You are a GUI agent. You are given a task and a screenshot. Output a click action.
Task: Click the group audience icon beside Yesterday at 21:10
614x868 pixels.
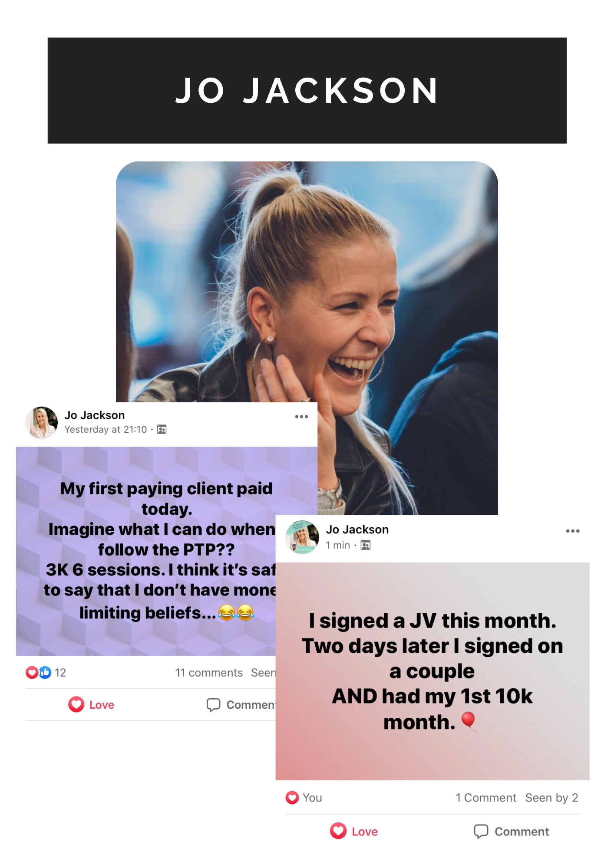[162, 430]
